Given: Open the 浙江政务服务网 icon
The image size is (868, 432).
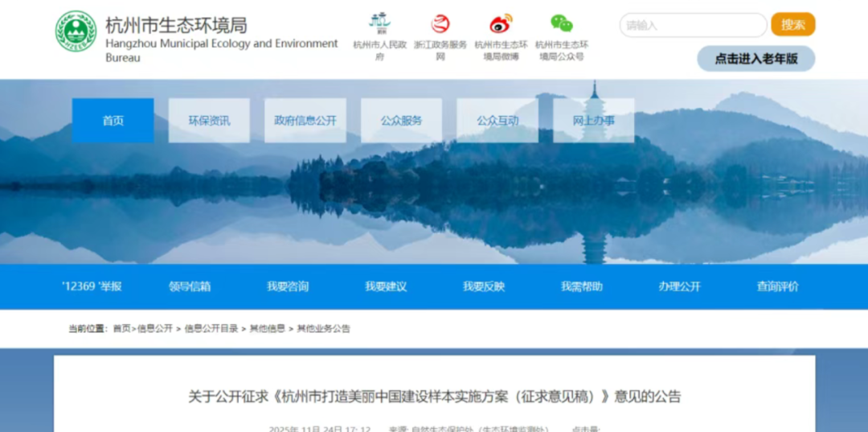Looking at the screenshot, I should click(440, 24).
